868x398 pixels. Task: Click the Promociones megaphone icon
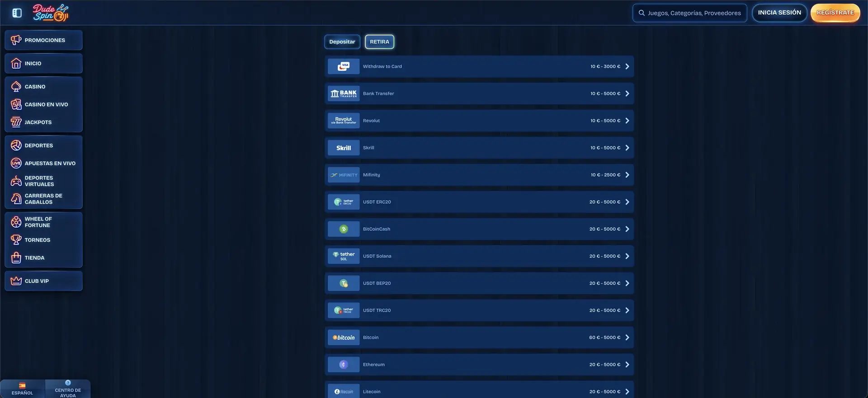click(x=16, y=40)
